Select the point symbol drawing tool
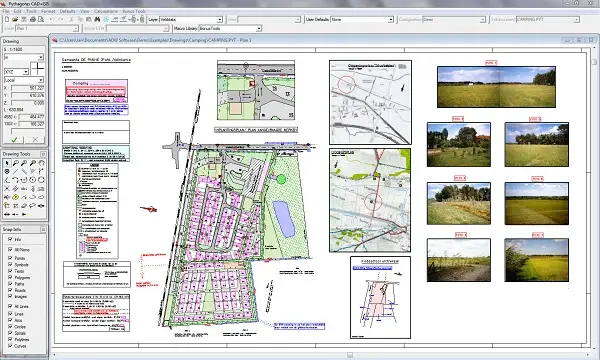 [x=7, y=171]
